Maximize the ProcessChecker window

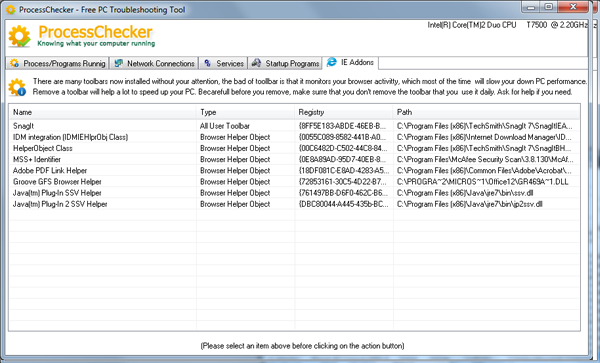point(549,7)
